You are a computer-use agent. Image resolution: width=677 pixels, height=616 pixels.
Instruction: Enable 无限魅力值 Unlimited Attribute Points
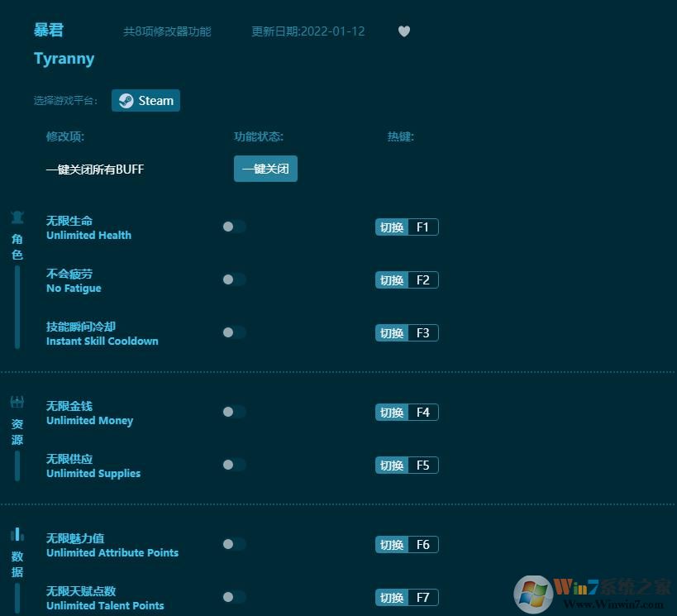[x=234, y=544]
